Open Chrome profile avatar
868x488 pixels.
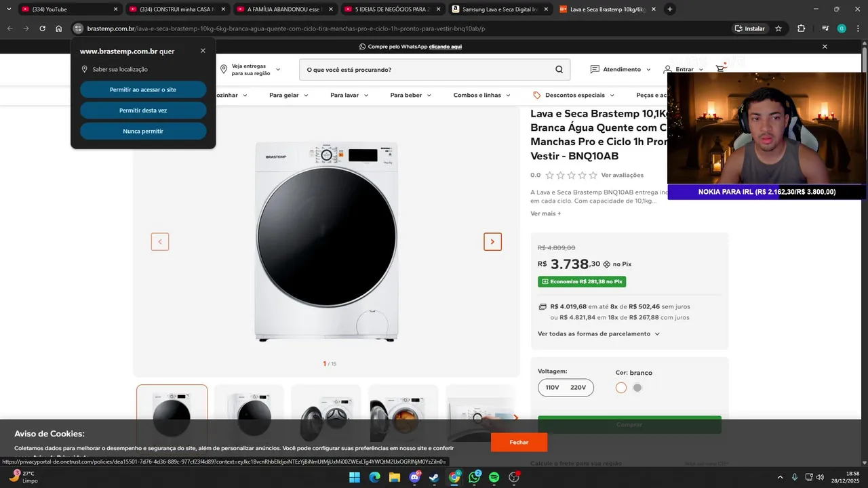[842, 28]
